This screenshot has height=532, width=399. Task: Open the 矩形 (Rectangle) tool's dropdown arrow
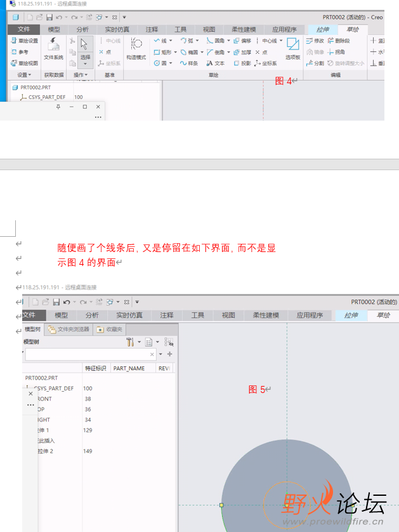click(175, 52)
